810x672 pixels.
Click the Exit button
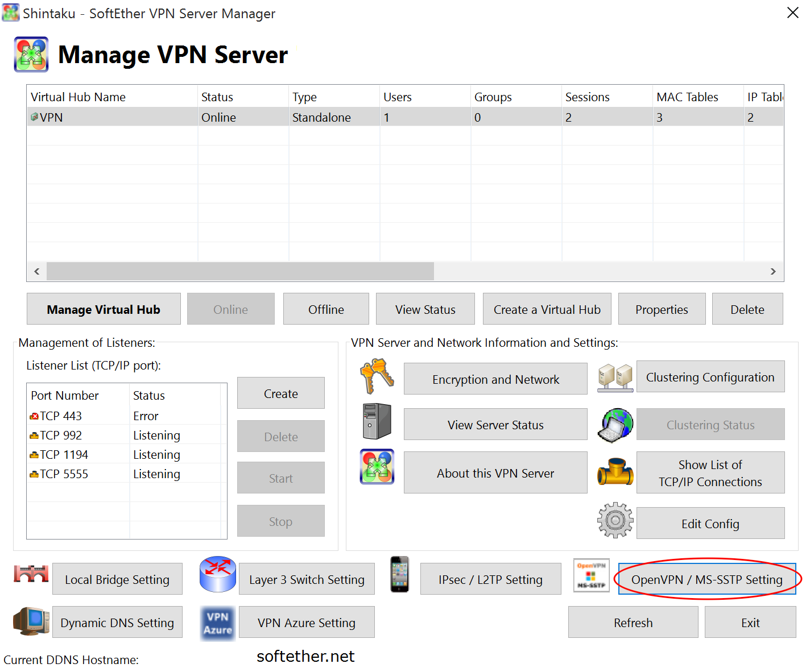click(750, 622)
